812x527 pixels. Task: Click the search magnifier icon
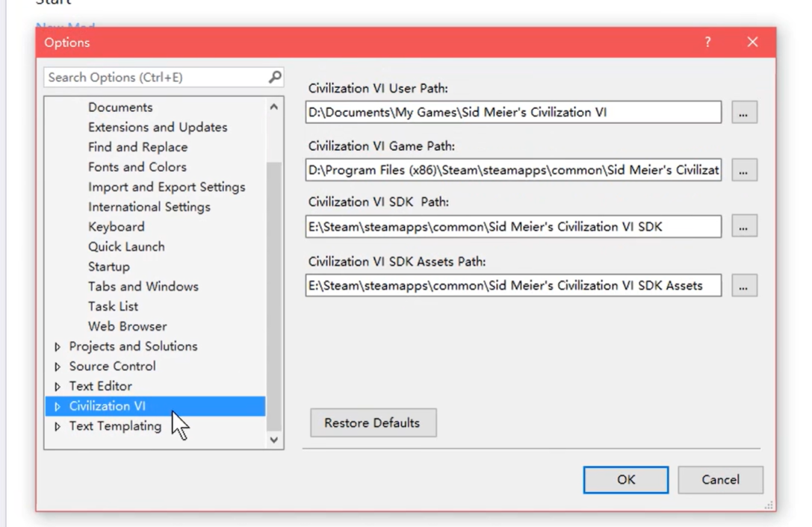coord(275,77)
